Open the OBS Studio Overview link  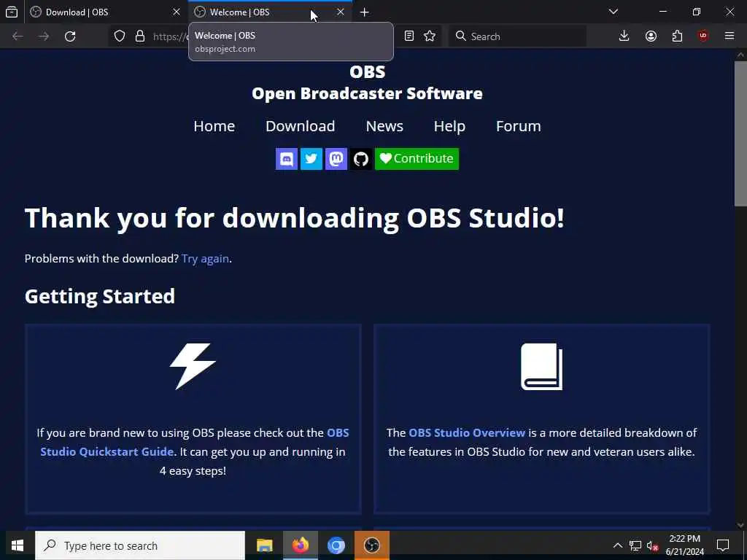[467, 433]
